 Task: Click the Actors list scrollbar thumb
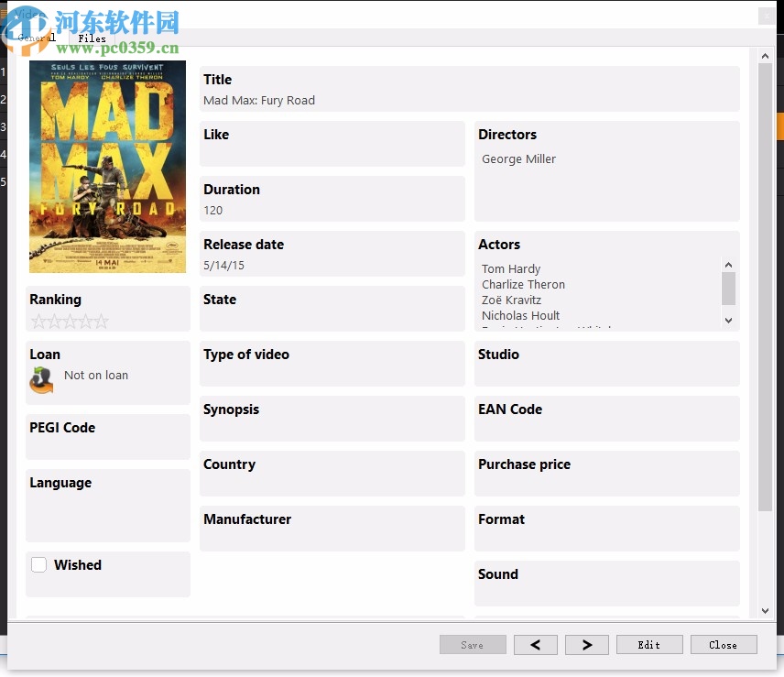pyautogui.click(x=728, y=289)
